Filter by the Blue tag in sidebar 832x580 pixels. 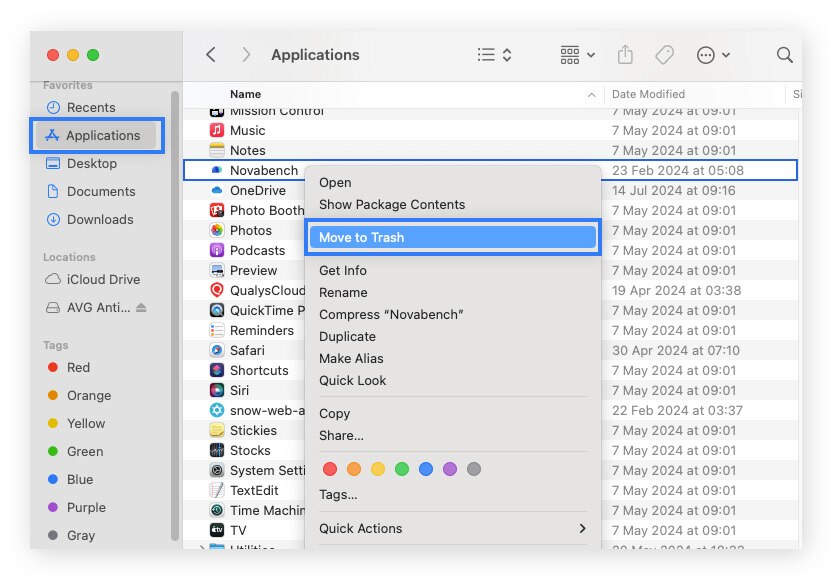coord(71,480)
